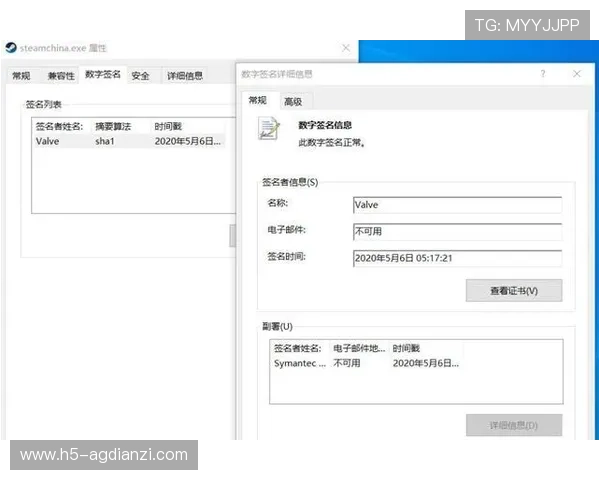Image resolution: width=600 pixels, height=480 pixels.
Task: Click the 电子邮件 field showing 不可用
Action: click(457, 232)
